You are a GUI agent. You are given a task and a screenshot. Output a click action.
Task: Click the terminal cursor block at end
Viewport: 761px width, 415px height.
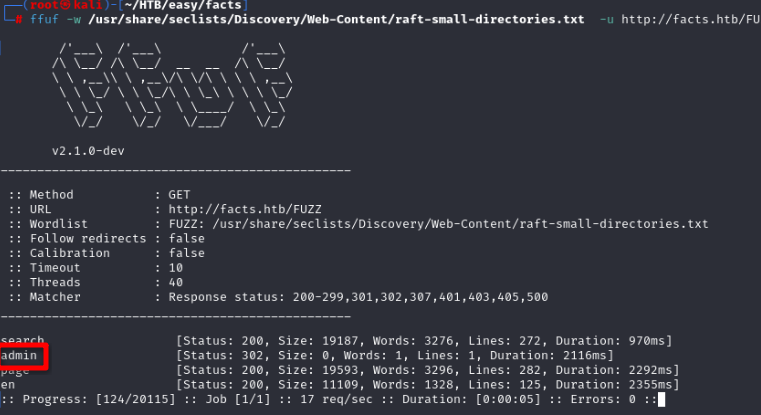coord(662,399)
